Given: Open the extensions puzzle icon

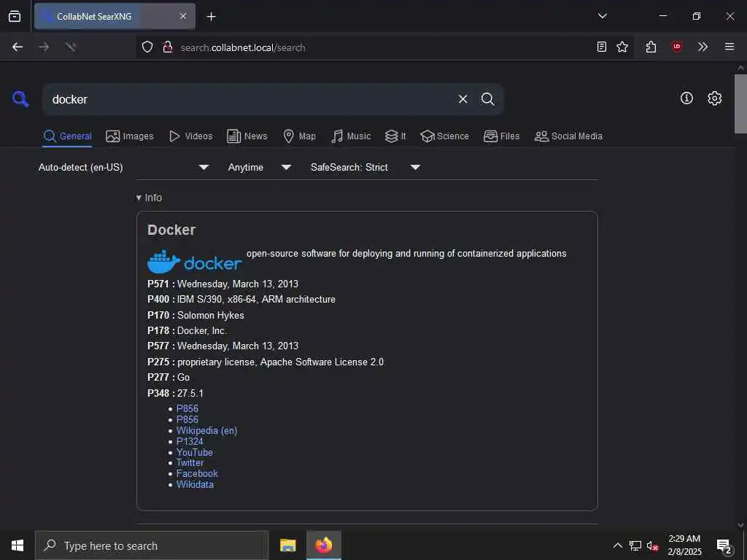Looking at the screenshot, I should click(651, 47).
